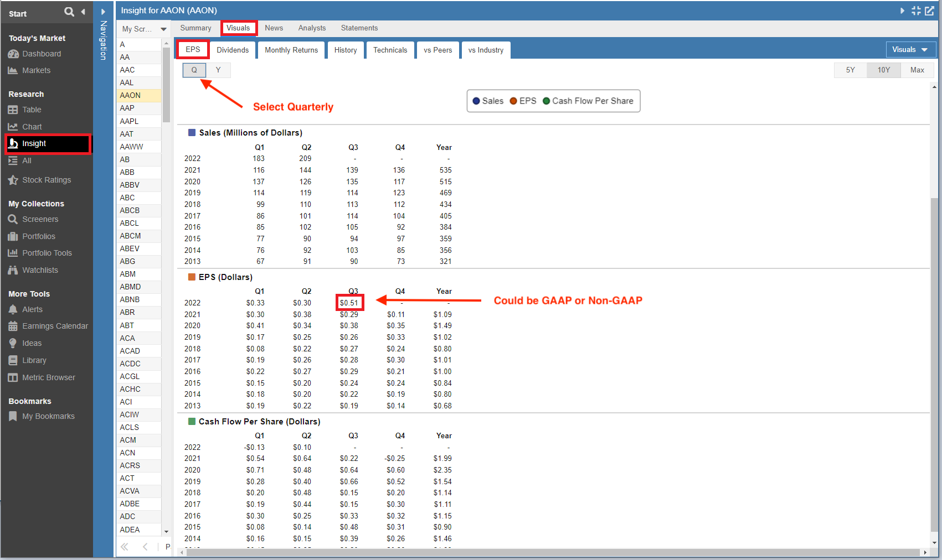Viewport: 942px width, 560px height.
Task: Open the Portfolio Tools bar chart icon
Action: pos(13,253)
